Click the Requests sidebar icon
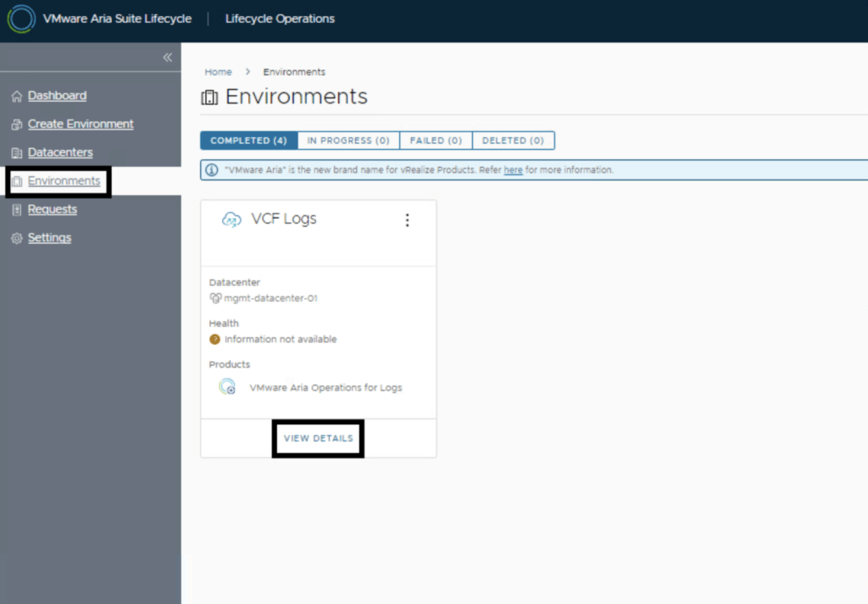This screenshot has height=604, width=868. tap(16, 209)
